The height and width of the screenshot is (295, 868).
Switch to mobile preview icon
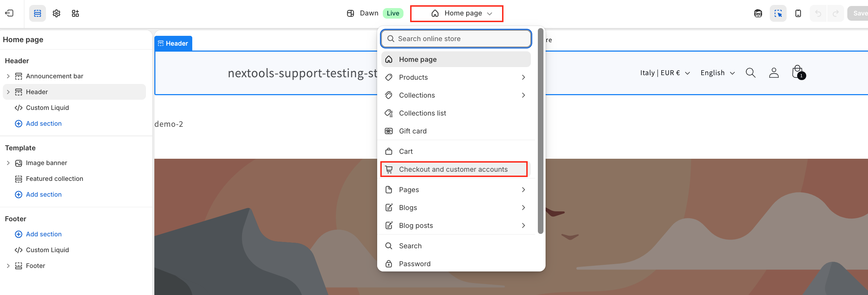point(798,13)
